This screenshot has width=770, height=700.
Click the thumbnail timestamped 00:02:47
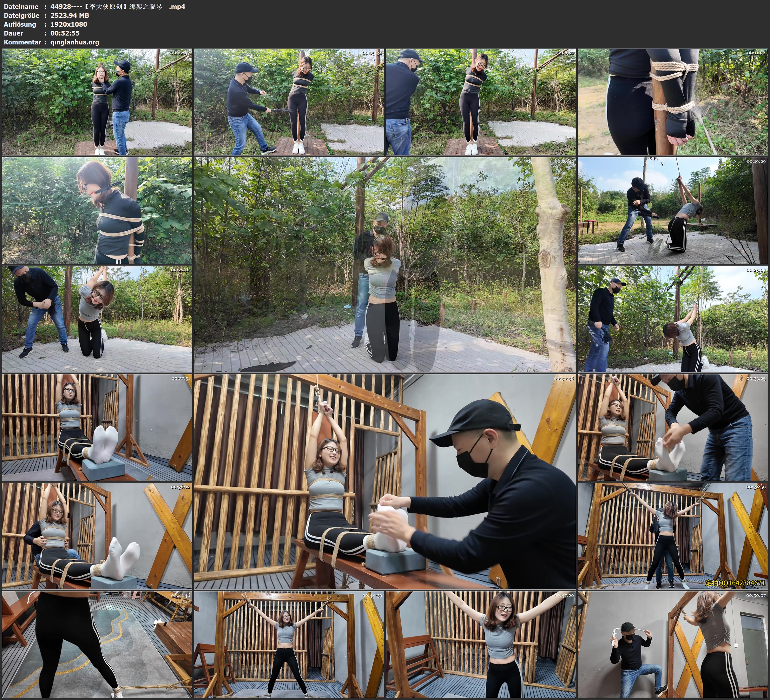click(x=97, y=102)
